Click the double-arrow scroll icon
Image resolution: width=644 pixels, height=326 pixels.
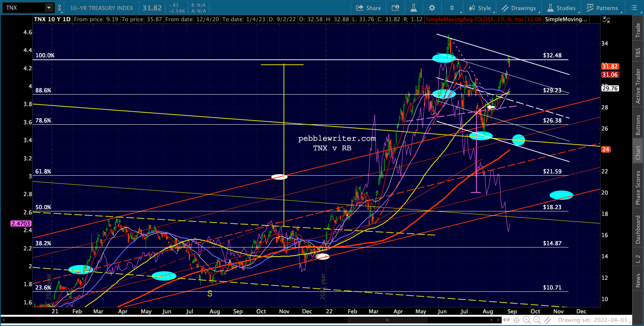[x=506, y=320]
